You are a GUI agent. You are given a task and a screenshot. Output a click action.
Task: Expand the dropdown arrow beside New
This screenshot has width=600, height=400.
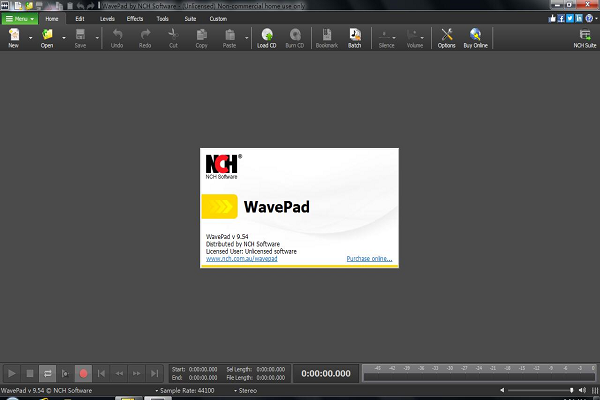pyautogui.click(x=30, y=38)
